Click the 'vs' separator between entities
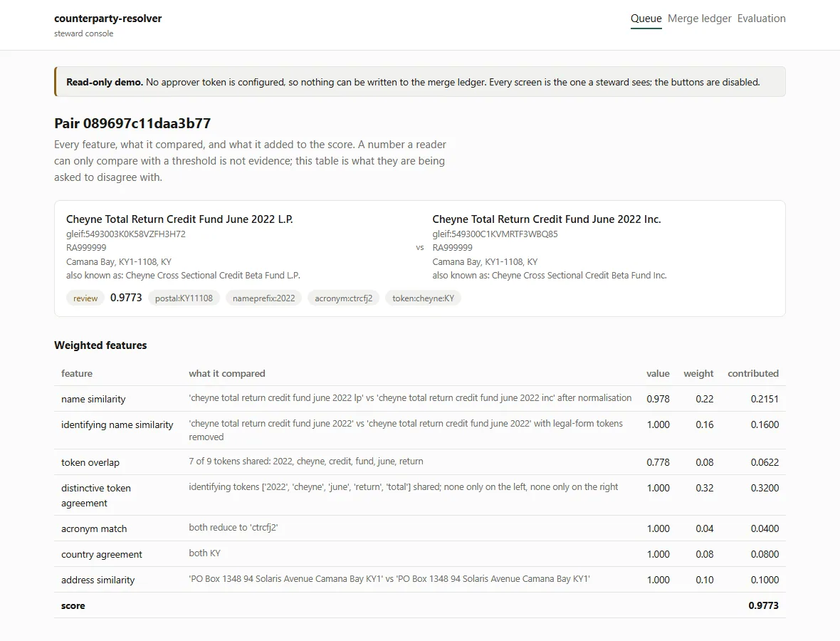This screenshot has height=641, width=840. pyautogui.click(x=420, y=248)
